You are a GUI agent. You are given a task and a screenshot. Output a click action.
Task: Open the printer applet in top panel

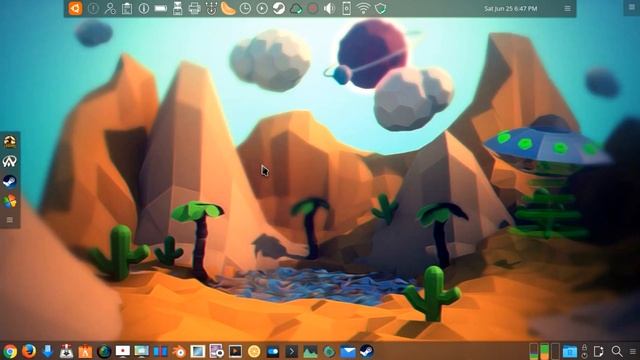pyautogui.click(x=195, y=8)
